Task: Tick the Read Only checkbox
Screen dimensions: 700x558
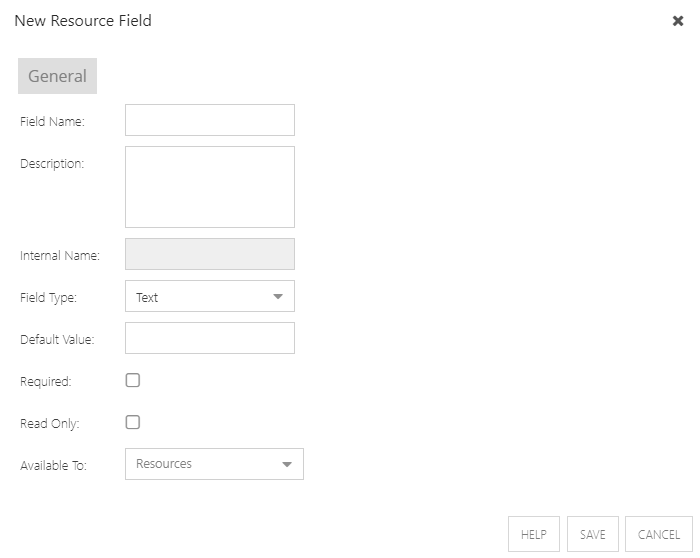Action: tap(133, 422)
